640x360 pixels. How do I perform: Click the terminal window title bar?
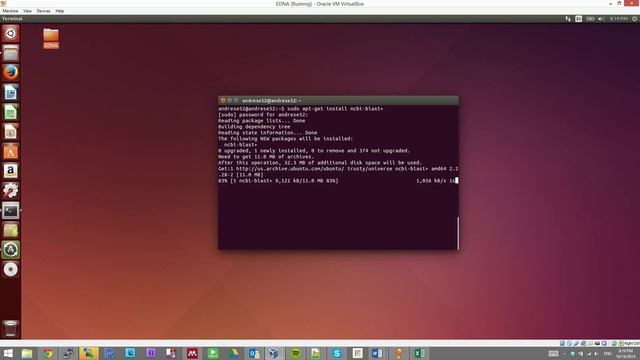338,100
